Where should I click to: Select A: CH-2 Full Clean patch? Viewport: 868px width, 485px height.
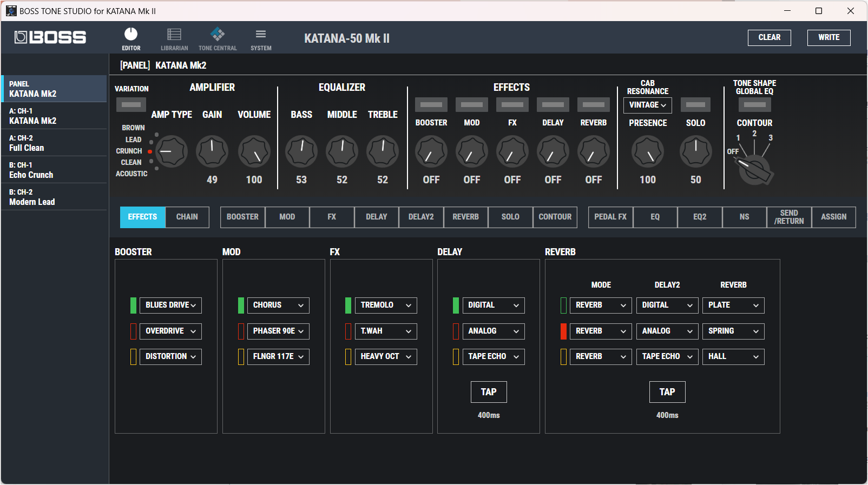54,143
